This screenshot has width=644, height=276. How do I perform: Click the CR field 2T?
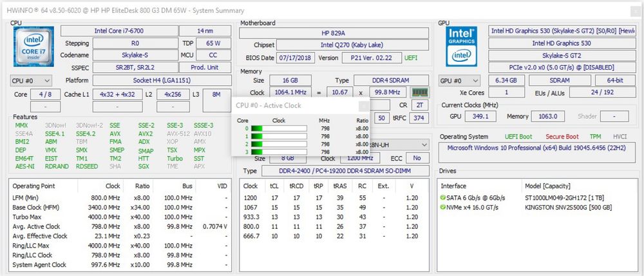(x=420, y=105)
